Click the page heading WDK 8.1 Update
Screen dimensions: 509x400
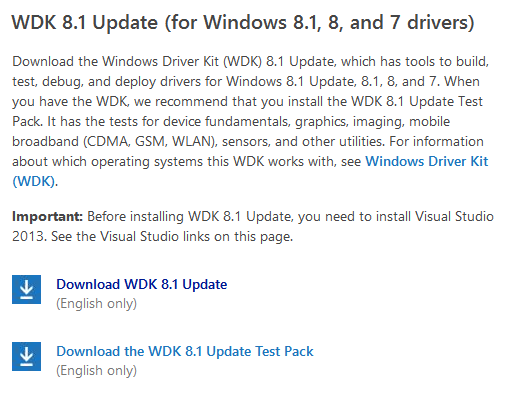tap(85, 23)
